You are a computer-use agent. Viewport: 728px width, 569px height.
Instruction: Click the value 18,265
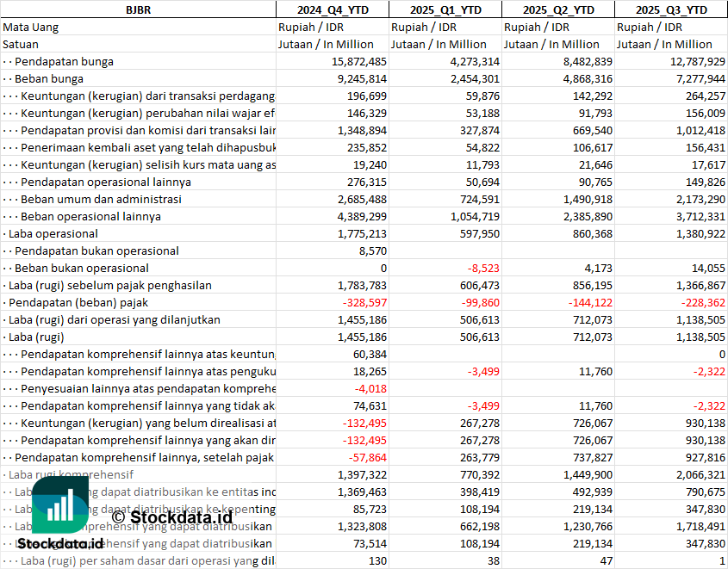coord(370,371)
